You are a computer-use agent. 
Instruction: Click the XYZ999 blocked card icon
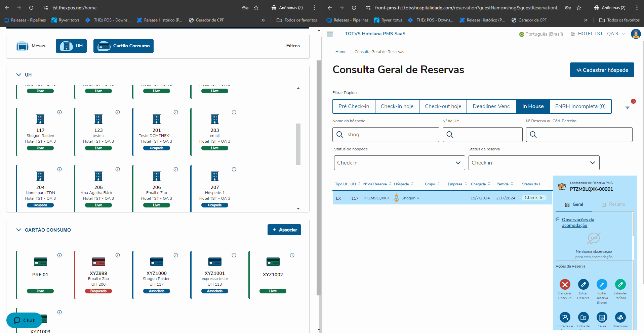(x=98, y=261)
